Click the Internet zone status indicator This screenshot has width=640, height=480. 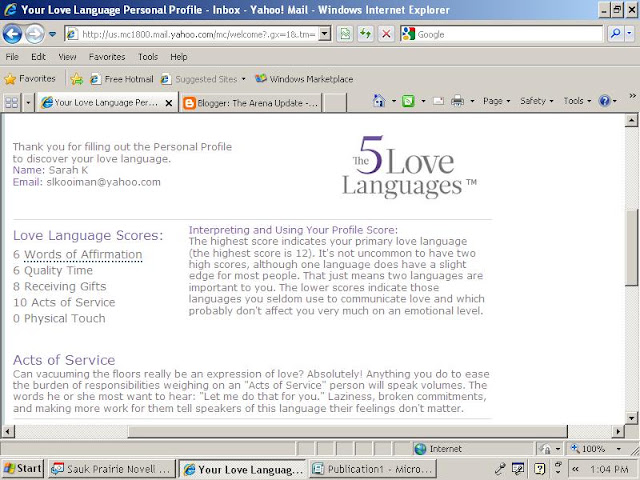point(438,449)
